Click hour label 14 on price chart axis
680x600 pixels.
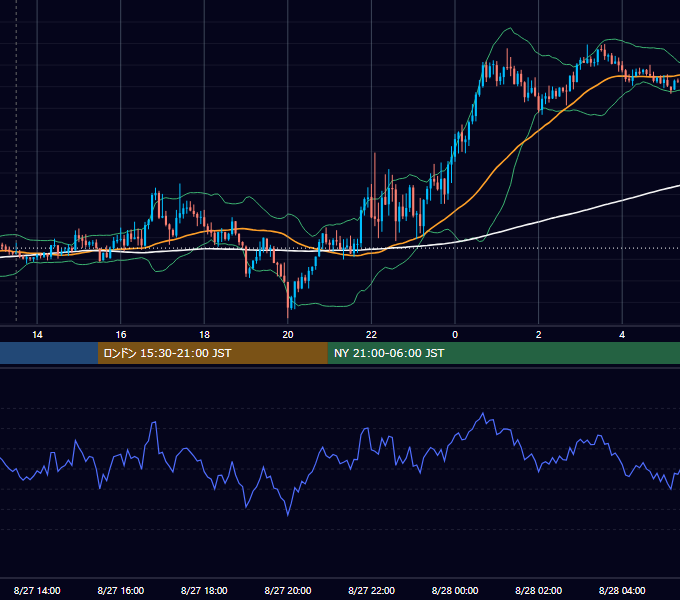coord(37,335)
